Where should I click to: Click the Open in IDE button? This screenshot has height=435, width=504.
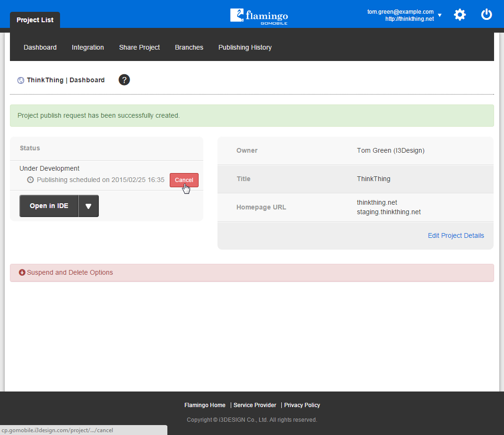click(x=49, y=206)
